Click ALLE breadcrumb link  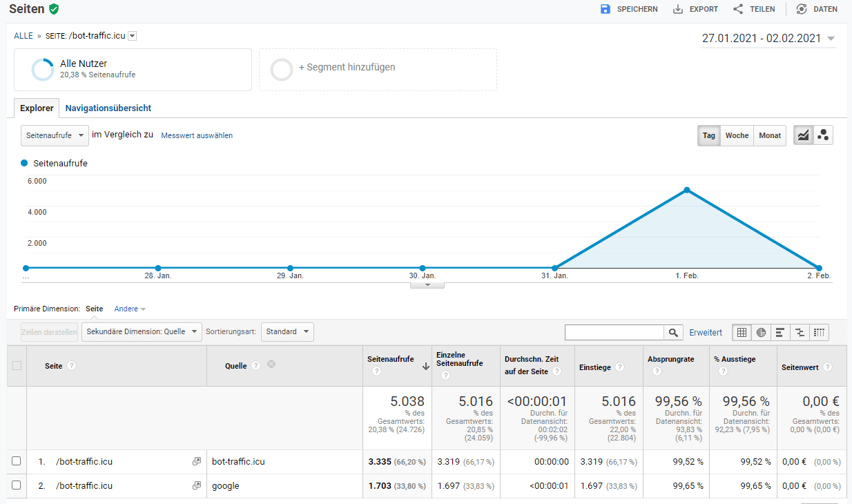(23, 36)
